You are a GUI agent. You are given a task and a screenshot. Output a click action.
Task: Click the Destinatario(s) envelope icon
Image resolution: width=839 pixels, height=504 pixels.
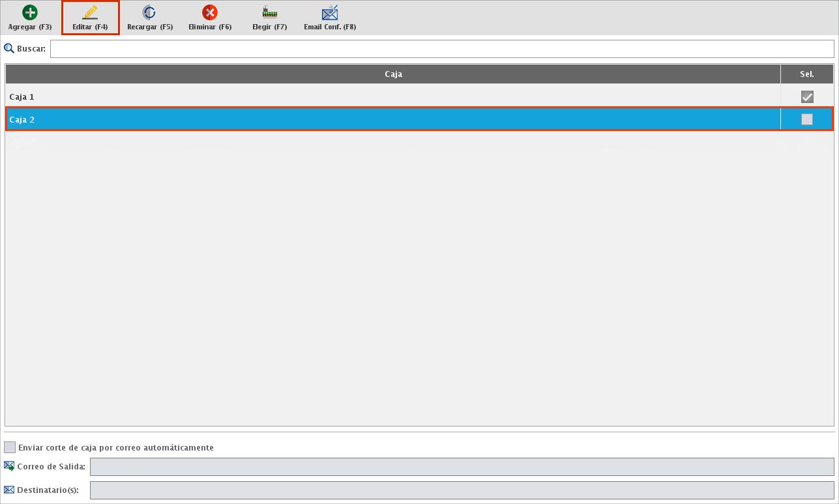click(9, 490)
